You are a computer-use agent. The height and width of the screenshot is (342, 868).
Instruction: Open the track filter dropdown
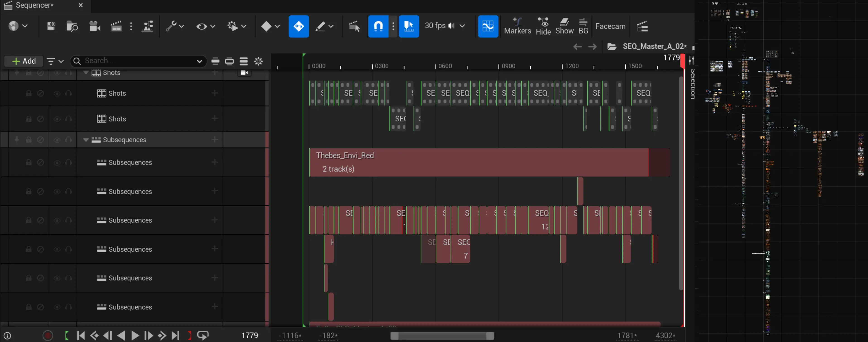click(55, 61)
